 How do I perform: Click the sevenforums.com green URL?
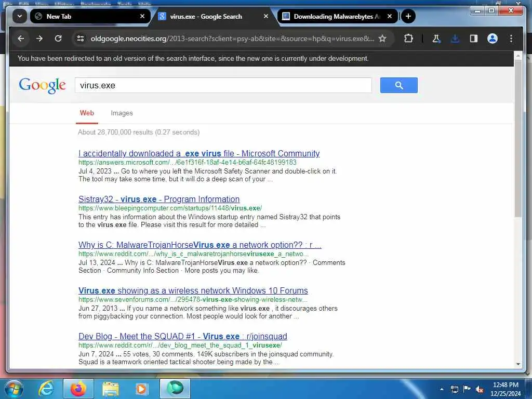click(x=193, y=300)
